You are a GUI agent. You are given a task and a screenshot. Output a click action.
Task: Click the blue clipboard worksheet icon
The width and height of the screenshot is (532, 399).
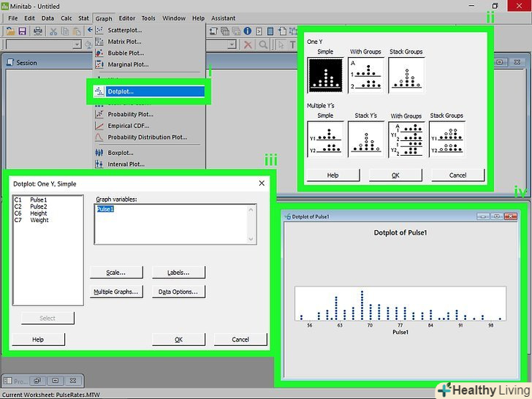point(270,31)
